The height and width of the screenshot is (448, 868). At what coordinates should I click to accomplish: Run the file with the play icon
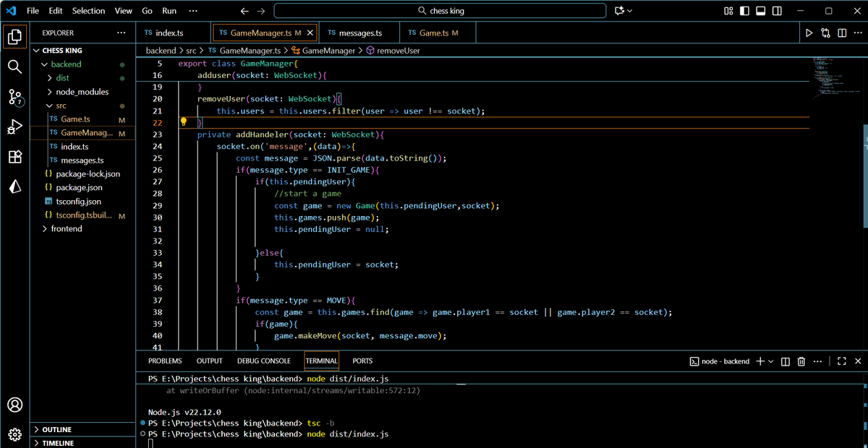809,33
